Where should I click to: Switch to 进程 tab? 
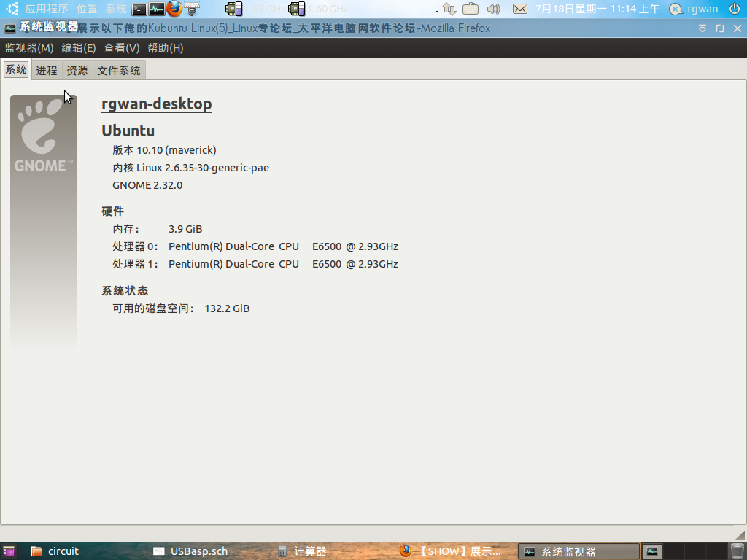[47, 71]
